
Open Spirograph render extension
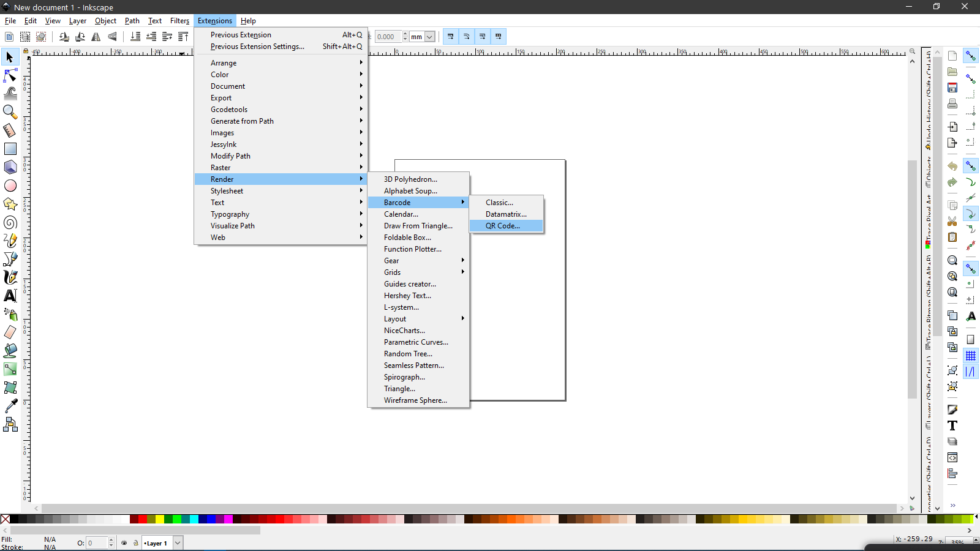click(418, 377)
